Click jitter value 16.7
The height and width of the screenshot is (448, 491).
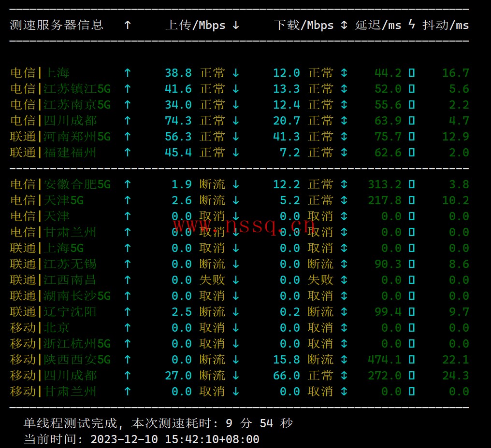point(456,73)
